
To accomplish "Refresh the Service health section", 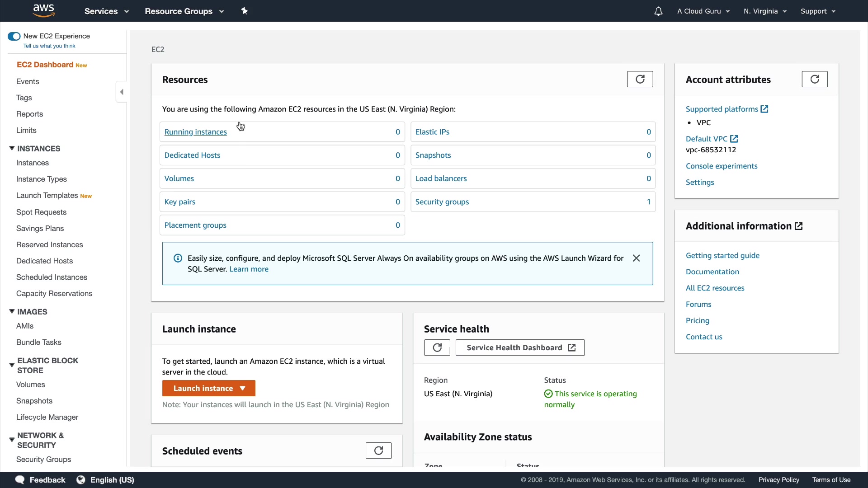I will 437,347.
